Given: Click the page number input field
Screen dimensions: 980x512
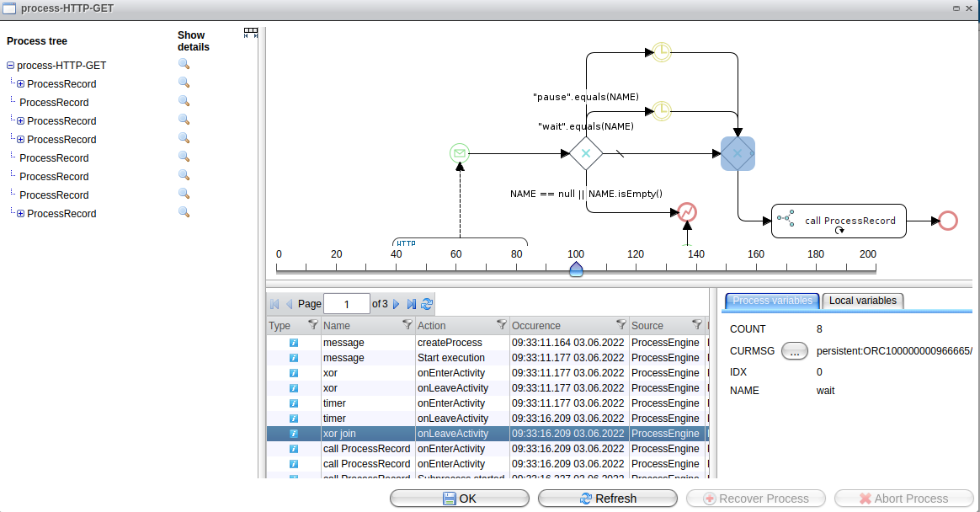Looking at the screenshot, I should [x=347, y=304].
